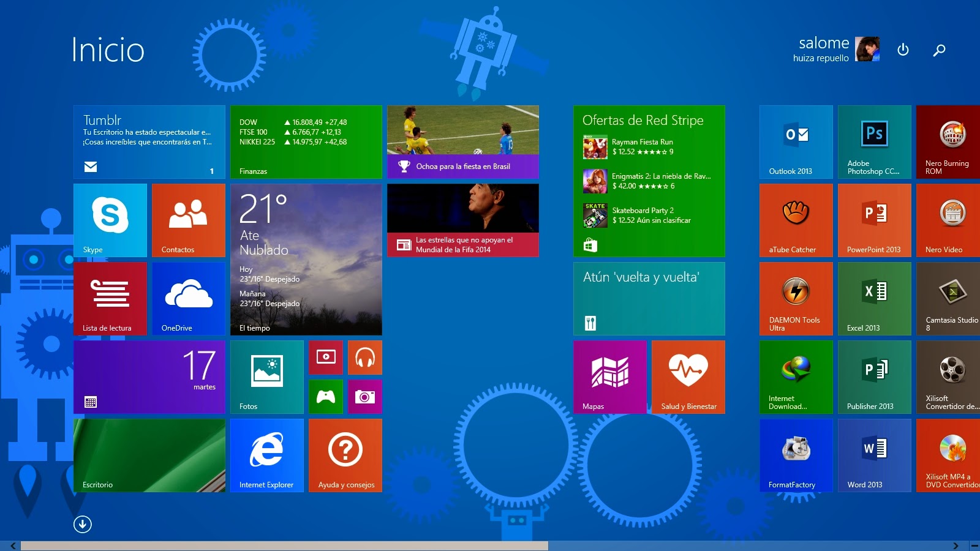Open FormatFactory tile

(x=796, y=455)
